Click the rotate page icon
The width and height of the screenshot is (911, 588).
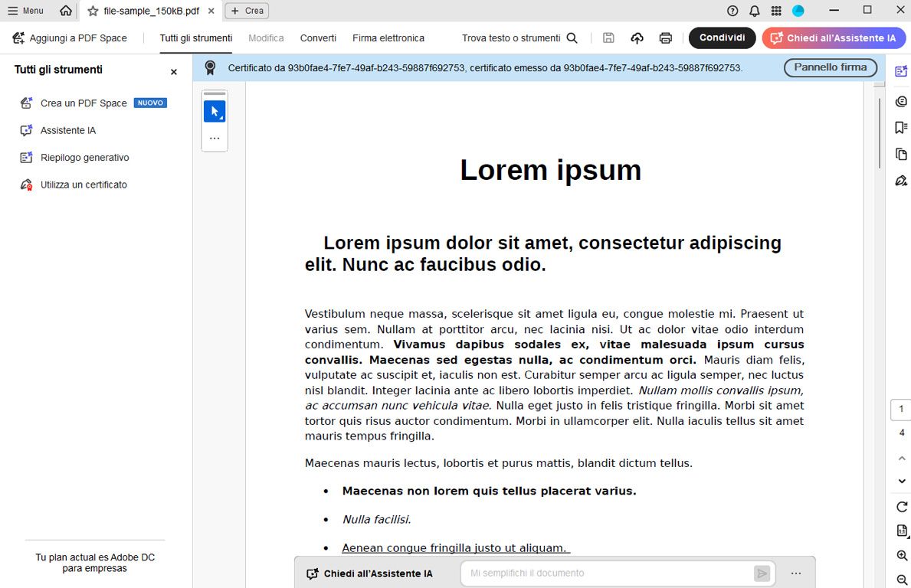coord(901,507)
